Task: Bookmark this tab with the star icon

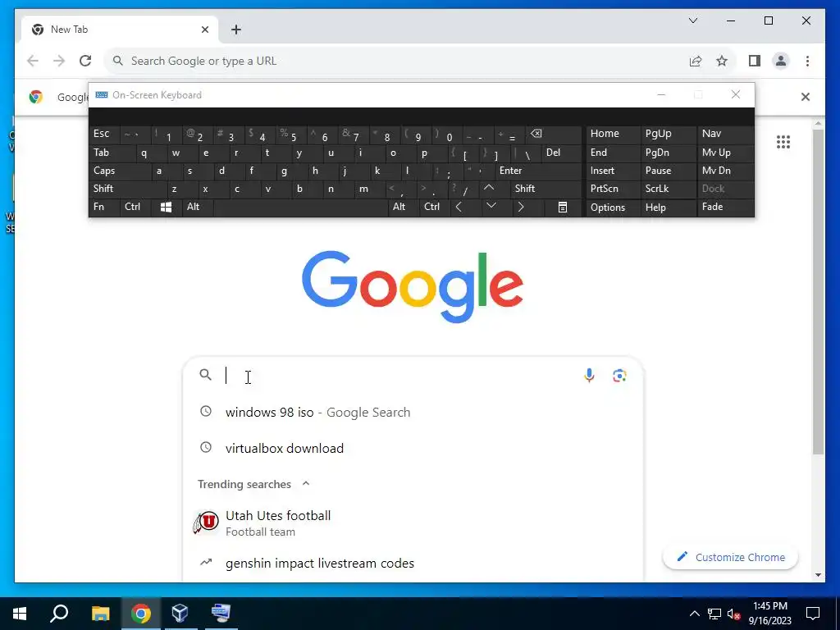Action: tap(722, 61)
